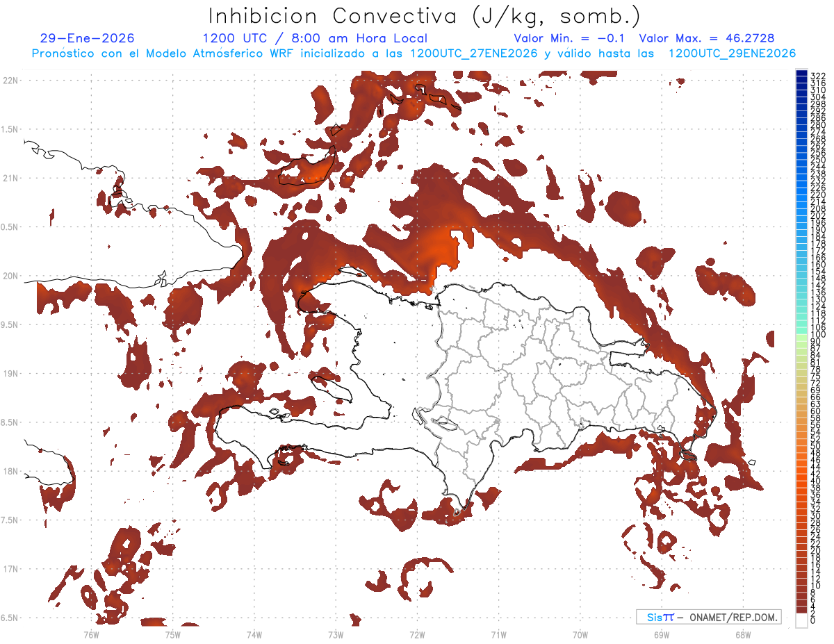
Task: Click the legend value '40'
Action: pos(816,481)
